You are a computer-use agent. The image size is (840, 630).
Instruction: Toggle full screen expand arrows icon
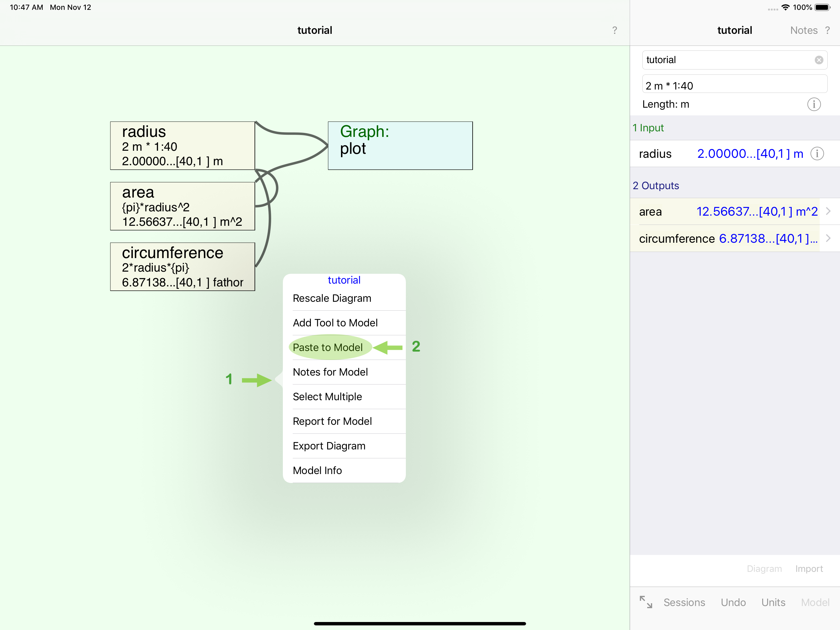[646, 602]
